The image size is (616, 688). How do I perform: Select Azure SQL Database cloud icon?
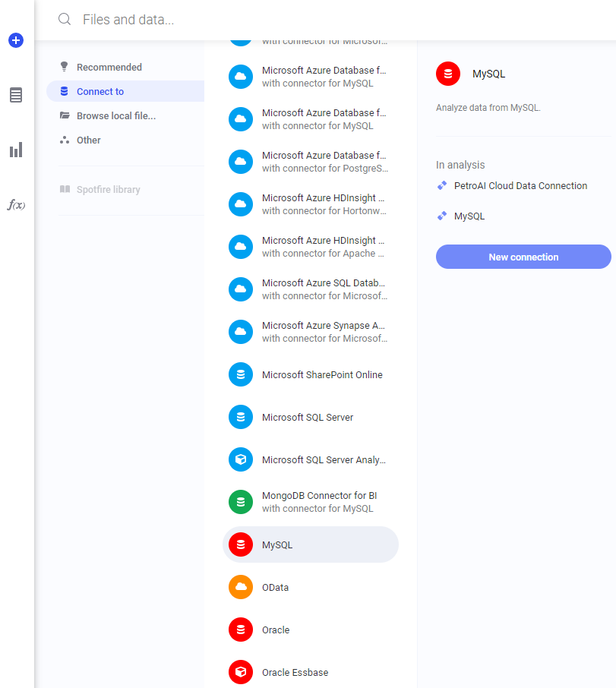click(x=241, y=289)
